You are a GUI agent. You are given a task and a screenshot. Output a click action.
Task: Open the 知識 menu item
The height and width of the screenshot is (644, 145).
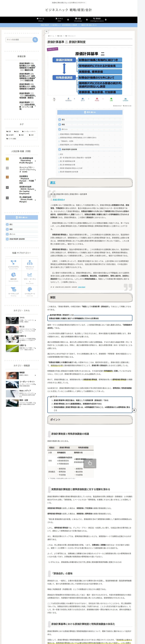(78, 20)
